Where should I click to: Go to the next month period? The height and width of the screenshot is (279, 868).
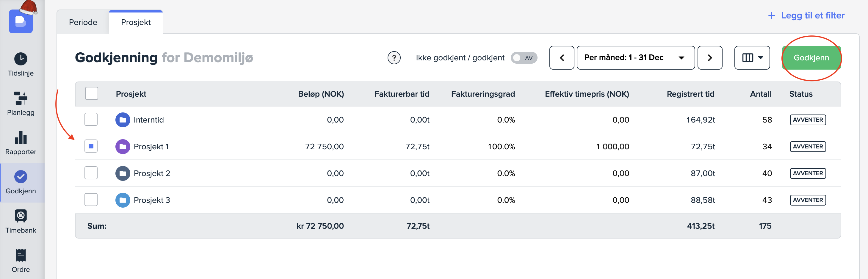pos(710,58)
